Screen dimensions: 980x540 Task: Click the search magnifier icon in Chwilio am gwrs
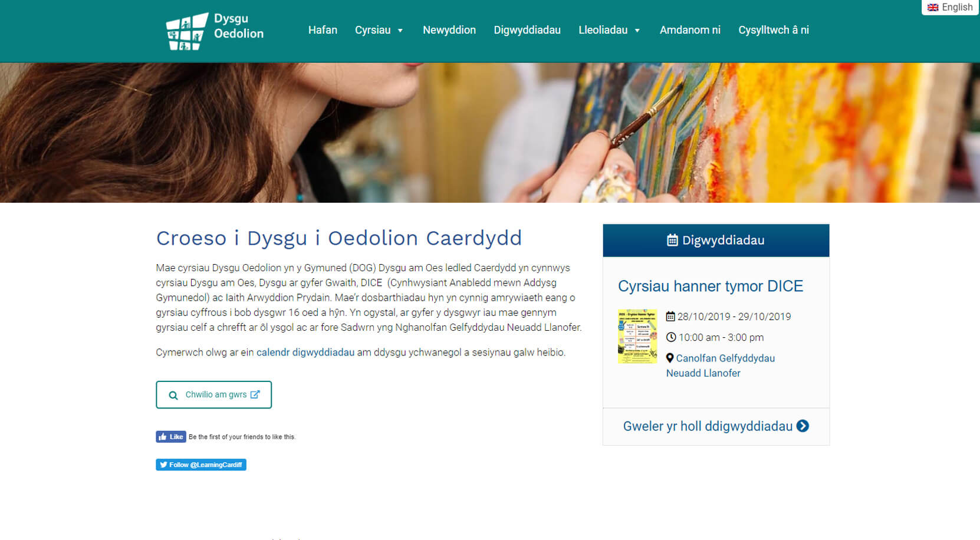pos(173,394)
